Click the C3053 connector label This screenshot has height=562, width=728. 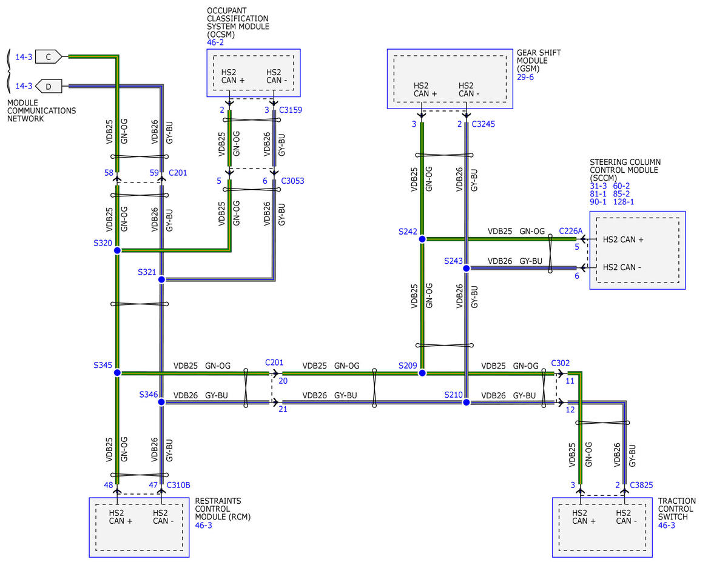pos(292,181)
